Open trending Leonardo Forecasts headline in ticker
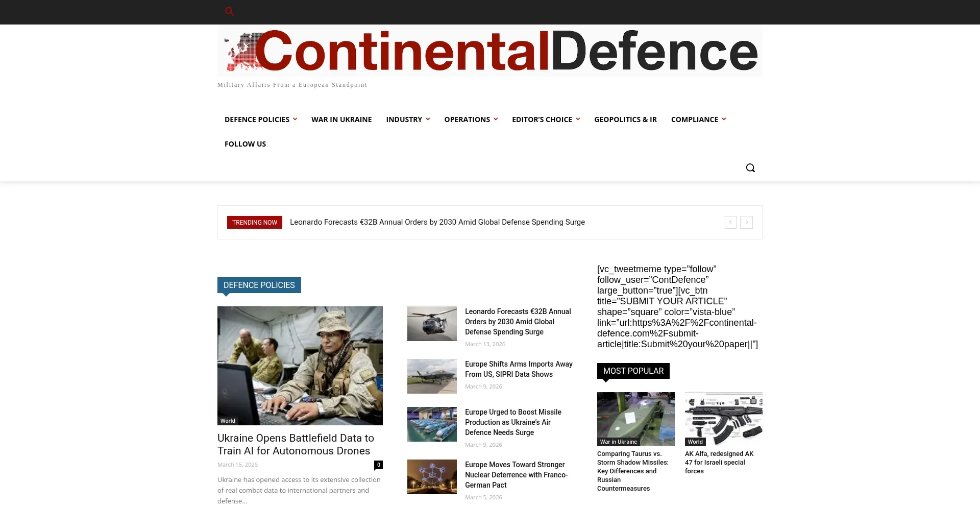This screenshot has height=507, width=980. (437, 222)
